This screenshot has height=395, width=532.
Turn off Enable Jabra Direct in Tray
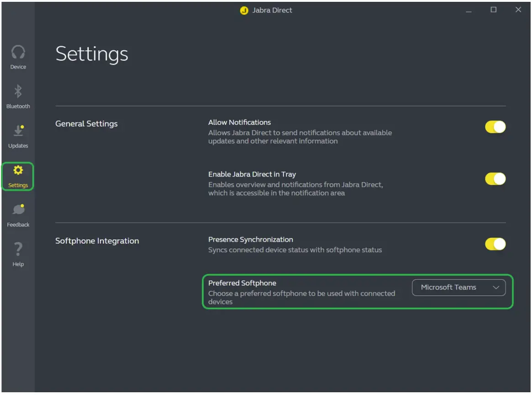pos(495,179)
